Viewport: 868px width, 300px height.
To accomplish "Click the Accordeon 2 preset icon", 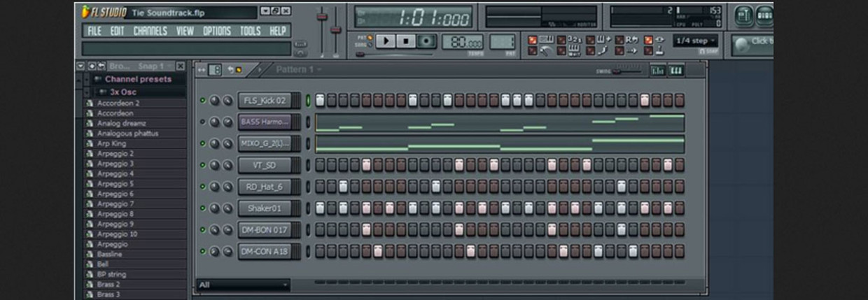I will 90,103.
